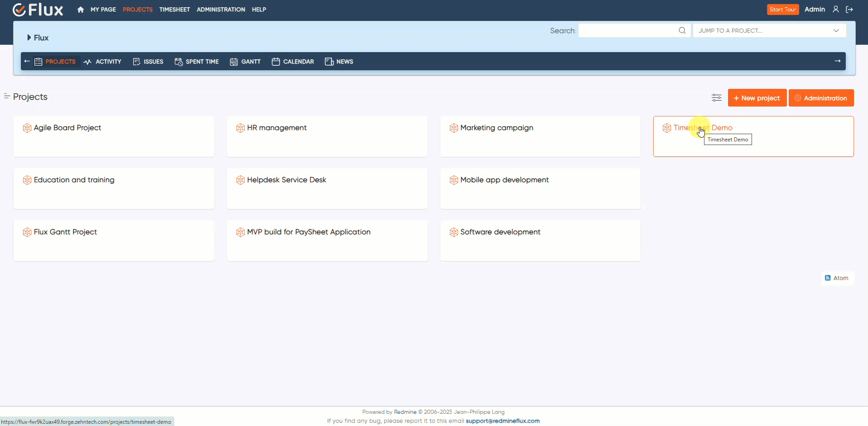Open the Timesheet menu
The image size is (868, 426).
pyautogui.click(x=174, y=9)
